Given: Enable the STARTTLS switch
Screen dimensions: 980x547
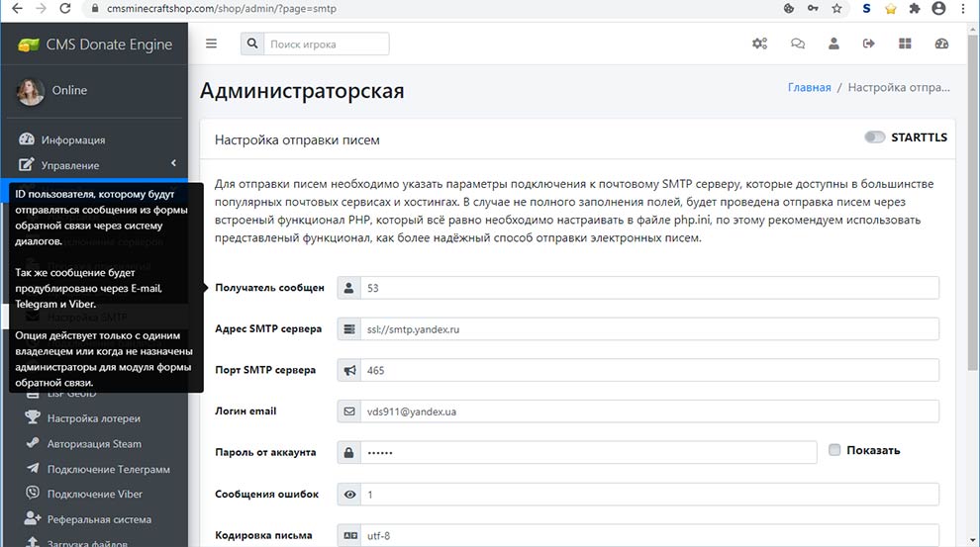Looking at the screenshot, I should tap(874, 137).
